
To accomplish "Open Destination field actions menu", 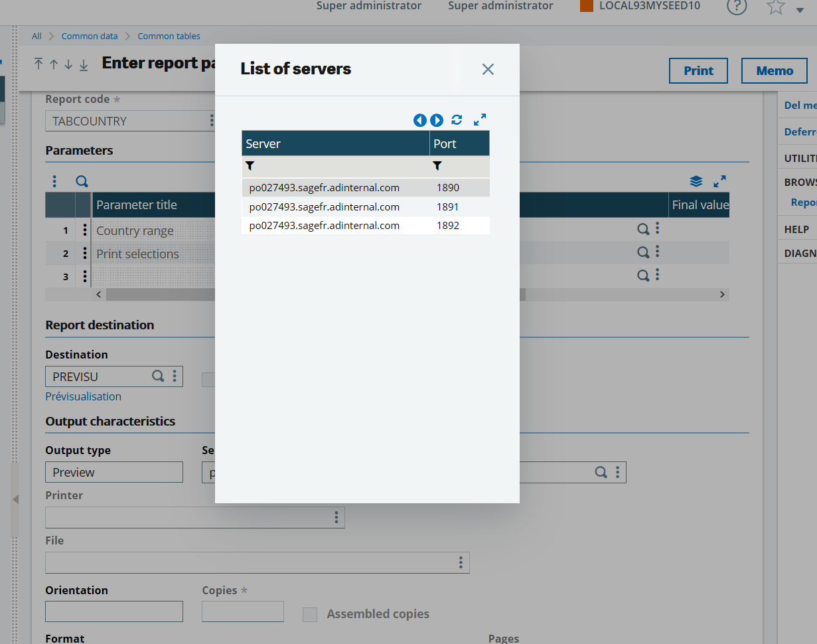I will (x=175, y=376).
